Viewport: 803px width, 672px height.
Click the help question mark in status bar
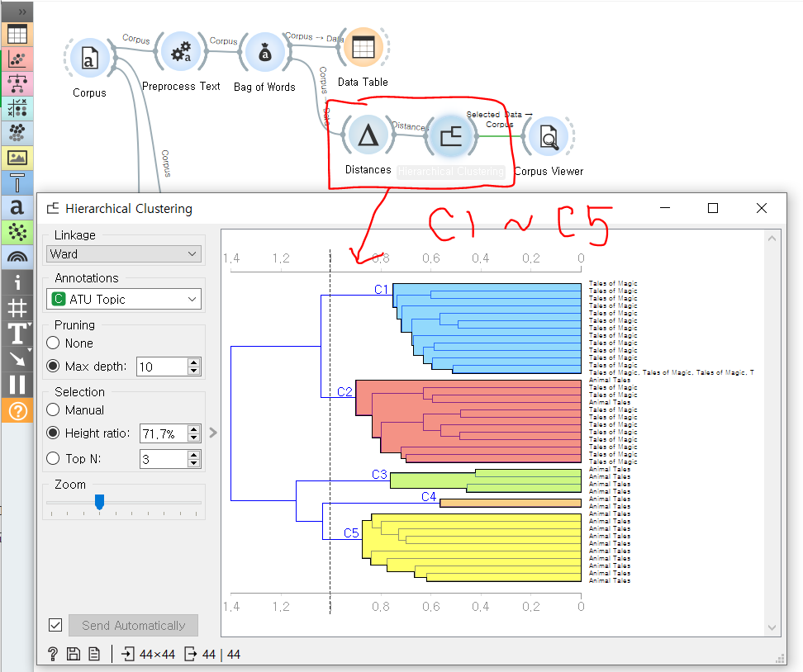[52, 654]
